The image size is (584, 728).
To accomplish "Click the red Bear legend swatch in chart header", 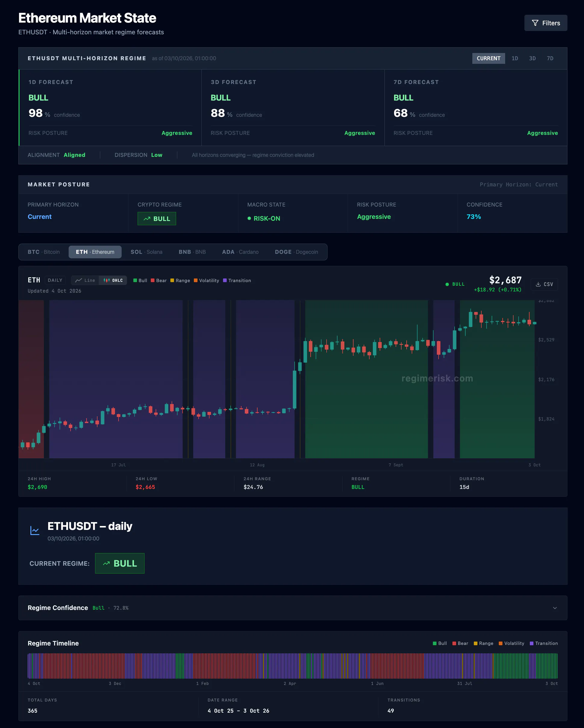I will click(153, 280).
